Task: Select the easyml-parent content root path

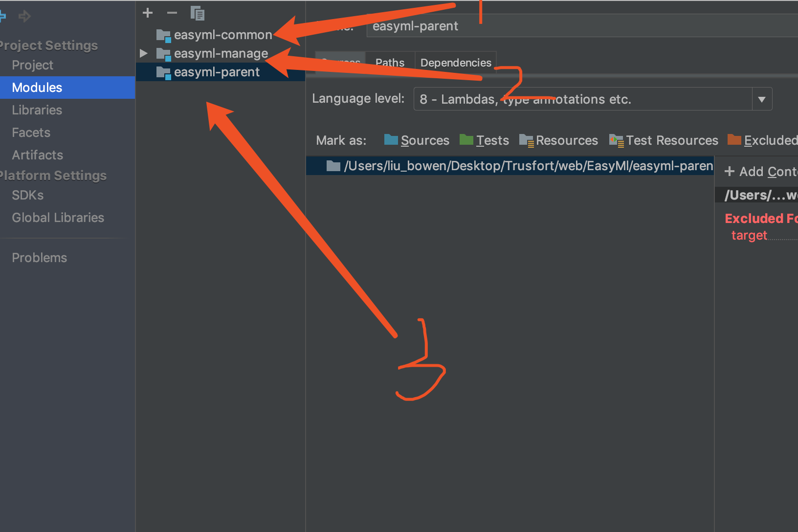Action: coord(510,166)
